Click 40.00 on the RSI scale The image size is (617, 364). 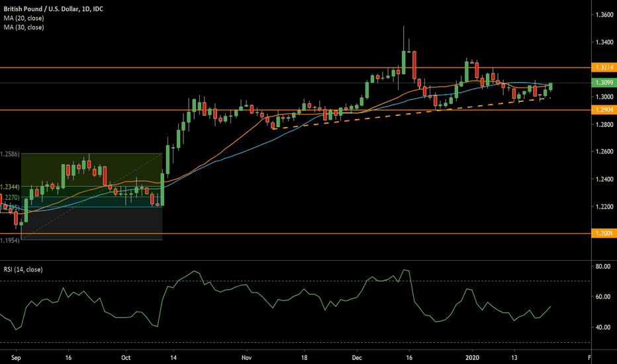coord(602,328)
